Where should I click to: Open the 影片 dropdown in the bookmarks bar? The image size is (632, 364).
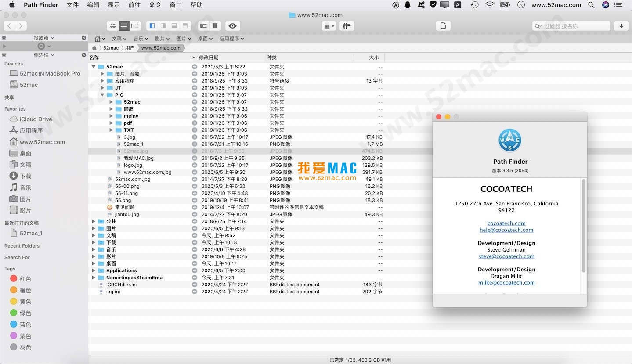point(162,39)
